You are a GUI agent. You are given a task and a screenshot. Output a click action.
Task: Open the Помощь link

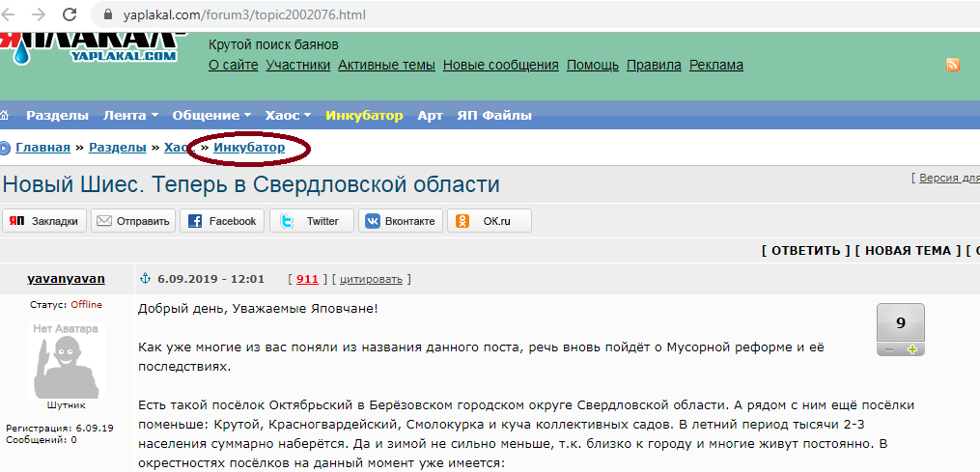coord(593,65)
